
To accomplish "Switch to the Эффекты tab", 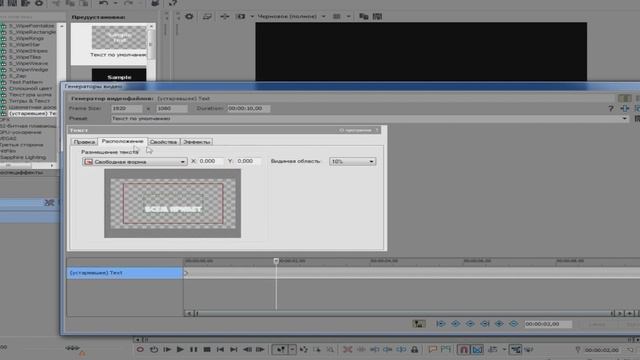I will tap(196, 142).
